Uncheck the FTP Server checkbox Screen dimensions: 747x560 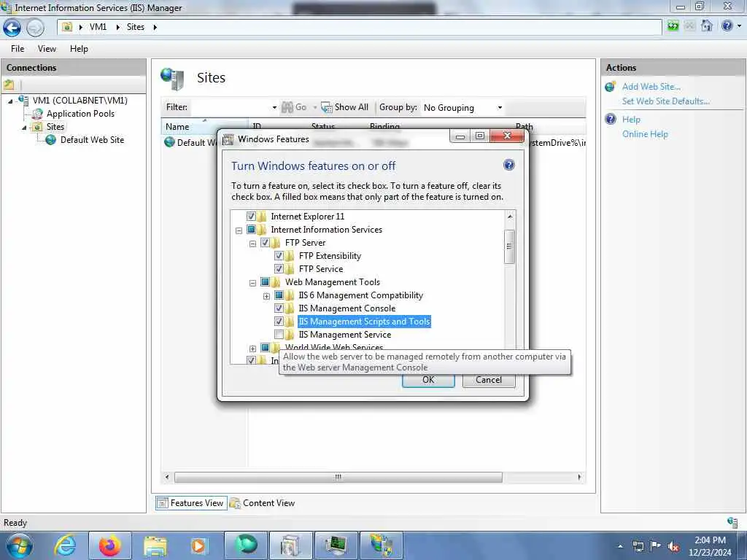266,243
